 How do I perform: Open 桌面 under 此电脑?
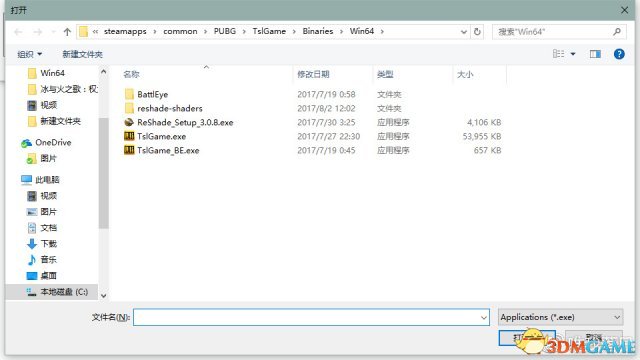pos(48,276)
